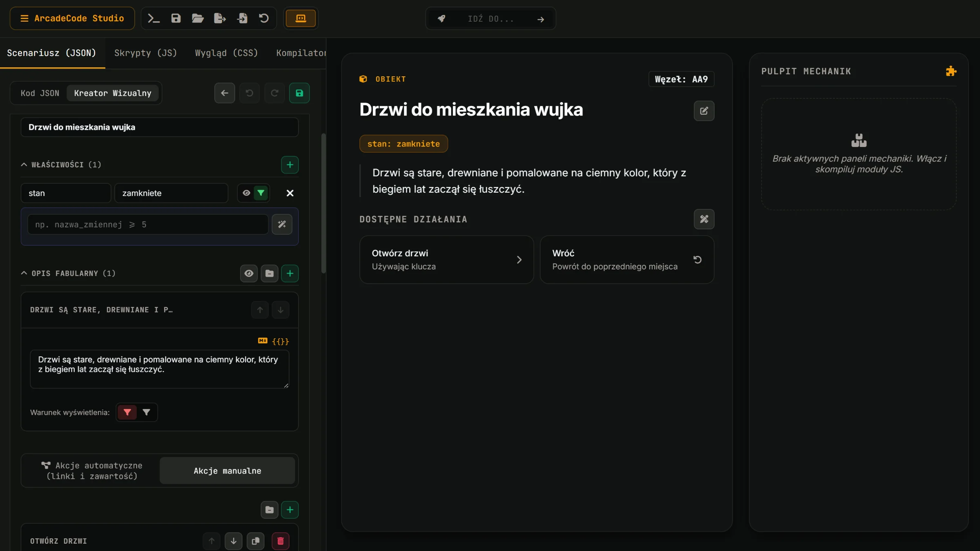The width and height of the screenshot is (980, 551).
Task: Click the curly braces template icon
Action: pyautogui.click(x=281, y=341)
